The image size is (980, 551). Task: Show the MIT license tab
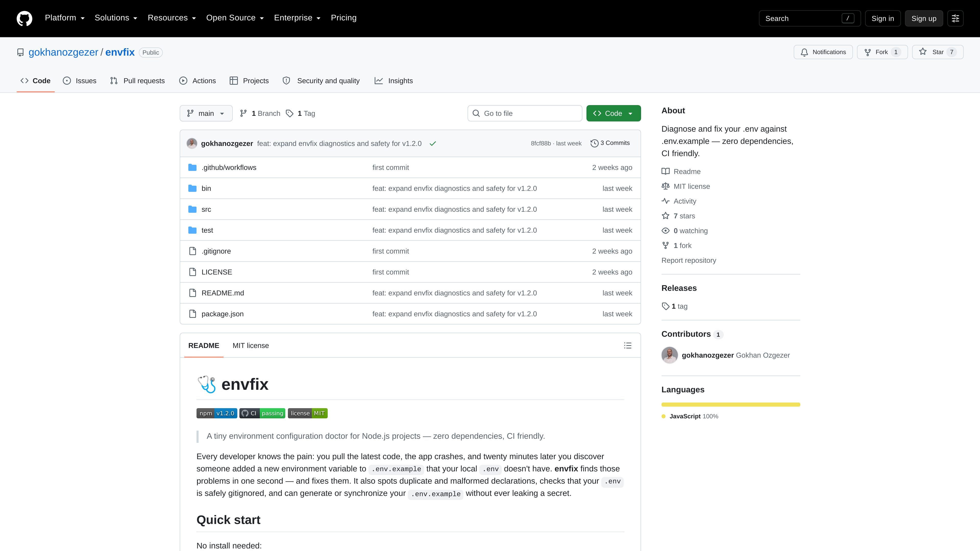[251, 345]
